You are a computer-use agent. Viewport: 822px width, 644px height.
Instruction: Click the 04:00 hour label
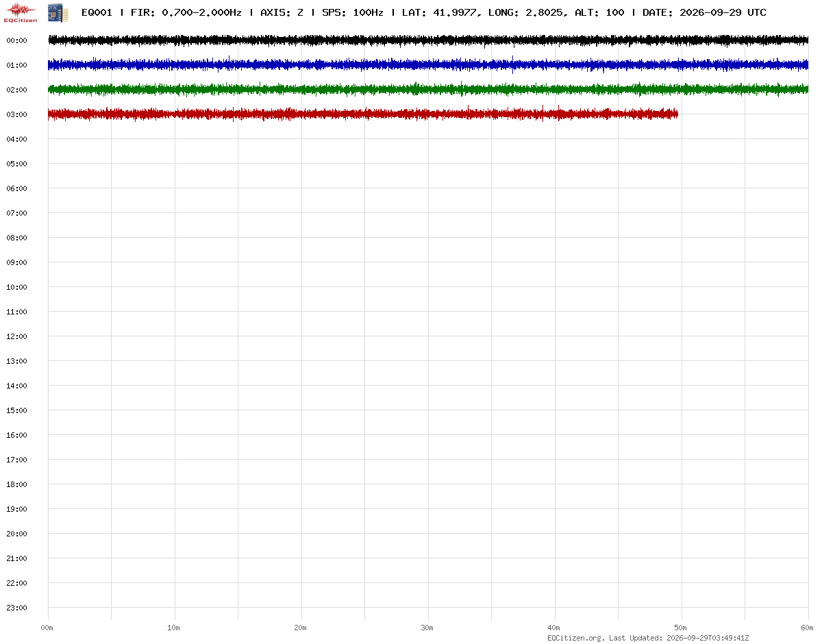[x=16, y=139]
